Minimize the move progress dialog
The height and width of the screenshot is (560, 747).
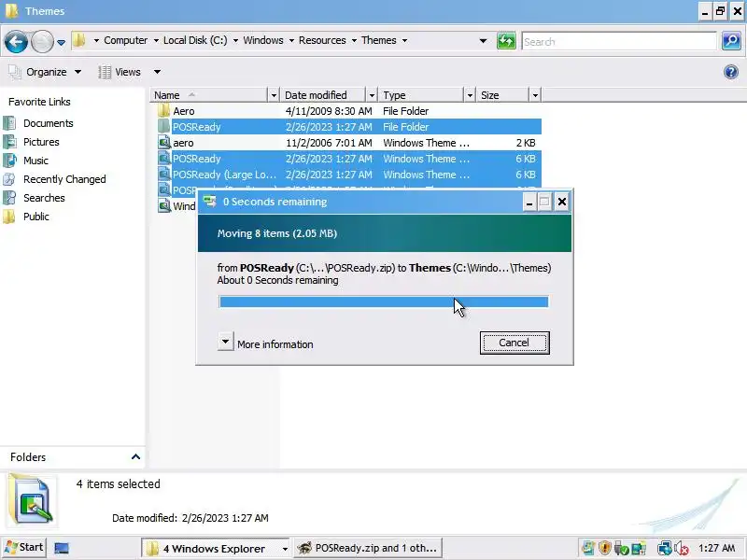(x=529, y=202)
